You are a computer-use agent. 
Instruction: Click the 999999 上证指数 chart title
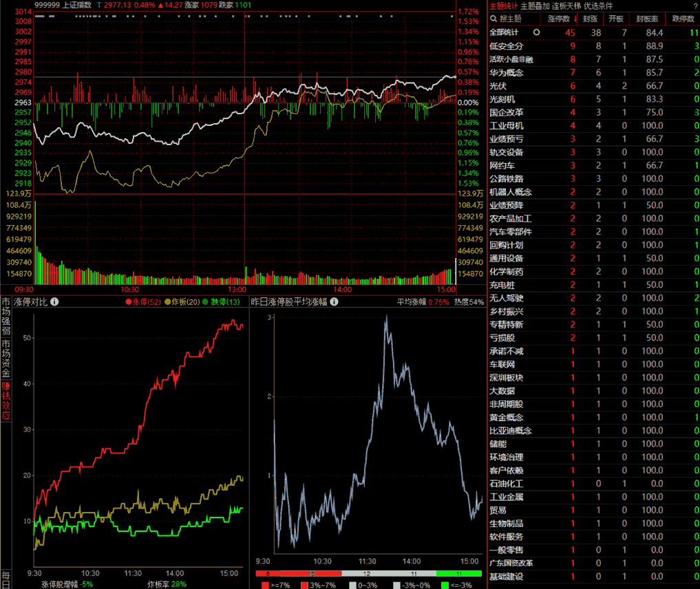[x=63, y=5]
